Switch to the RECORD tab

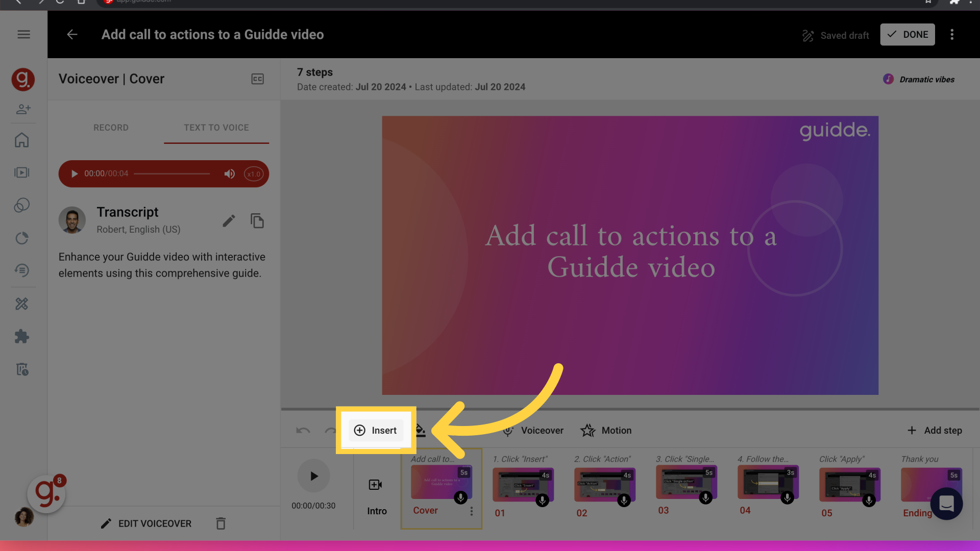111,128
